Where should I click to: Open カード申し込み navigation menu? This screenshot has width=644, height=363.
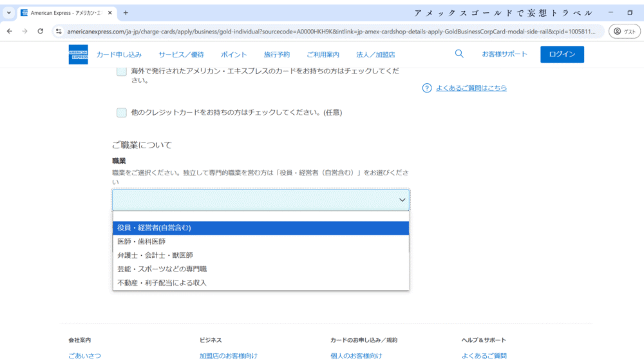(x=119, y=55)
